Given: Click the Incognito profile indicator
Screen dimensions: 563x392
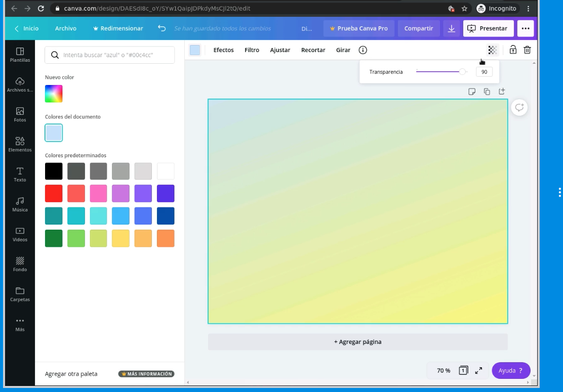Looking at the screenshot, I should (496, 8).
